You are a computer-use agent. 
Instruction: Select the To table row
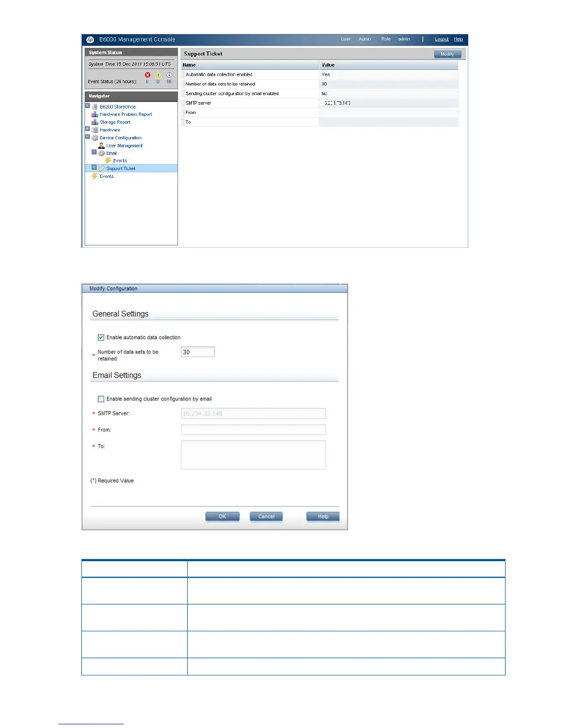(x=320, y=122)
